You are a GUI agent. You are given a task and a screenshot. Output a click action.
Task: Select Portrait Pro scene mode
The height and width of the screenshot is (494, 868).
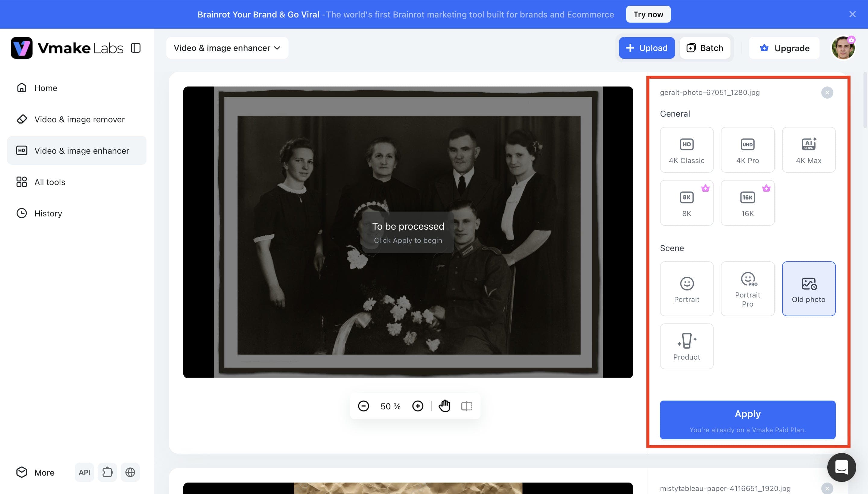[x=747, y=289]
